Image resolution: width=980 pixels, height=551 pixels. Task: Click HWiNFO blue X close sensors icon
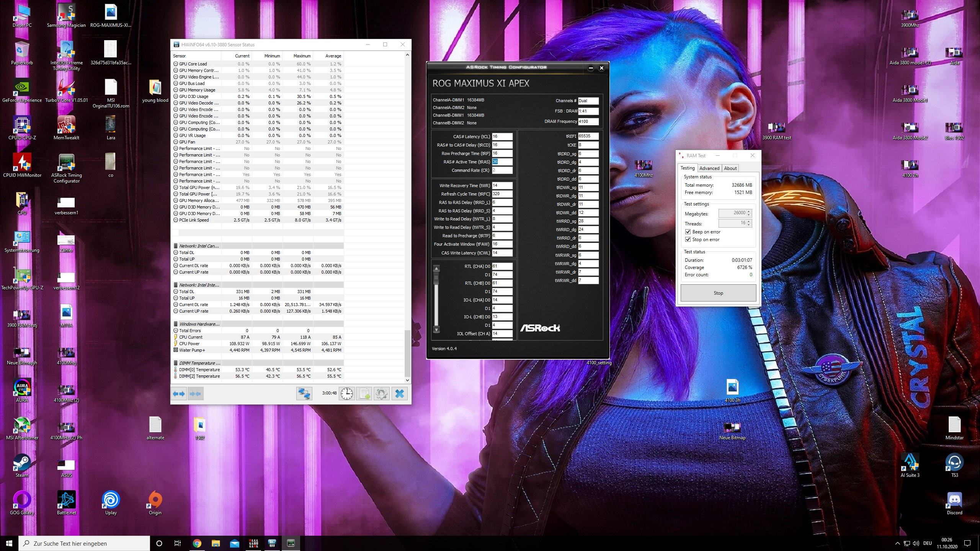click(399, 394)
